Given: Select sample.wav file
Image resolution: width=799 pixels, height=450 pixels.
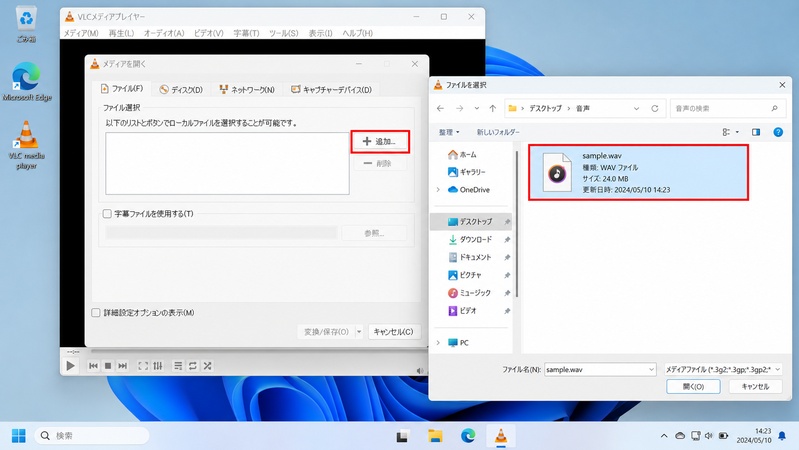Looking at the screenshot, I should 638,172.
